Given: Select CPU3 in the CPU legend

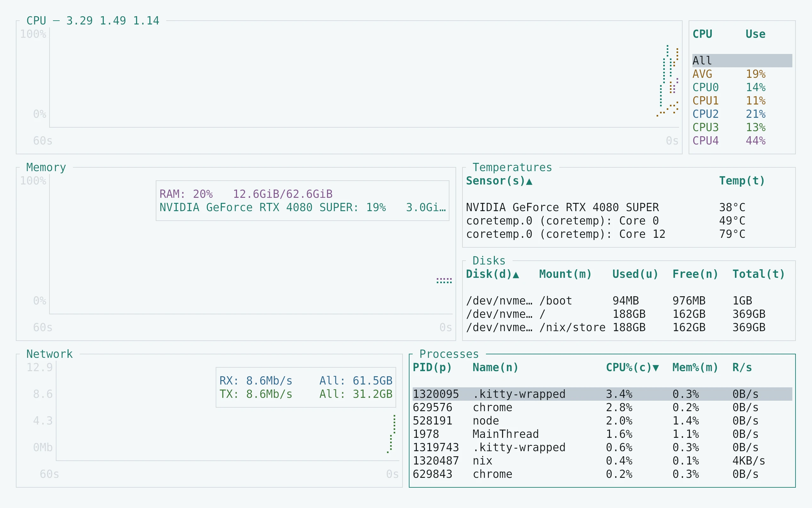Looking at the screenshot, I should click(742, 127).
